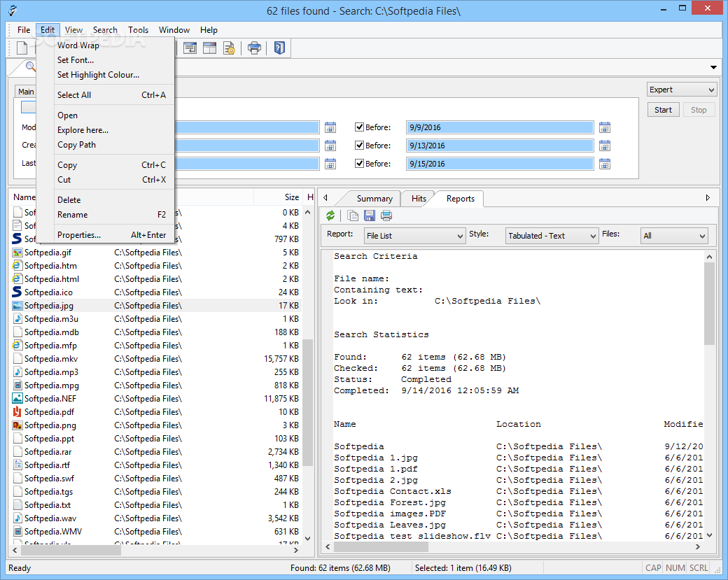The width and height of the screenshot is (728, 580).
Task: Open the left calendar in the Last accessed row
Action: coord(330,164)
